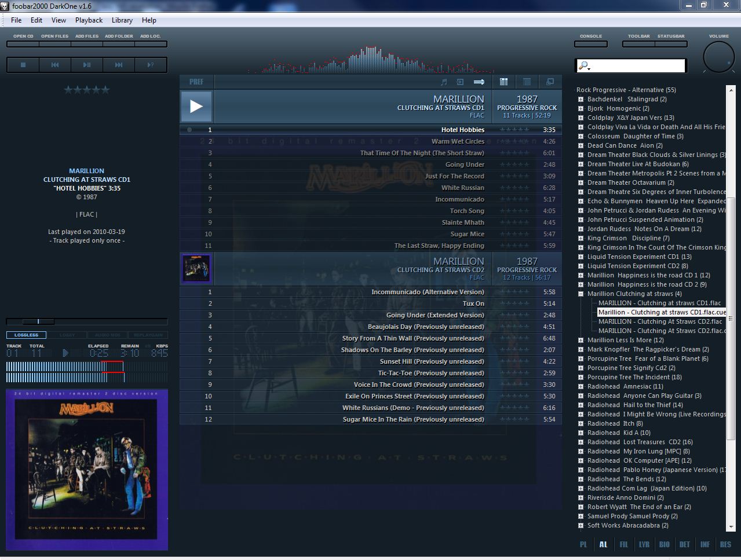Expand the Dead Can Dance Aion node

[581, 145]
